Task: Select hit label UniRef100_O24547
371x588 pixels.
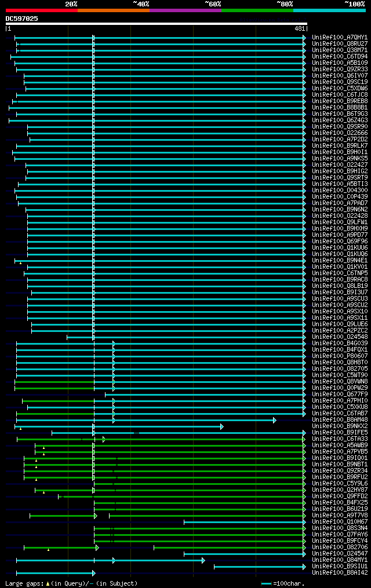Action: pyautogui.click(x=340, y=554)
